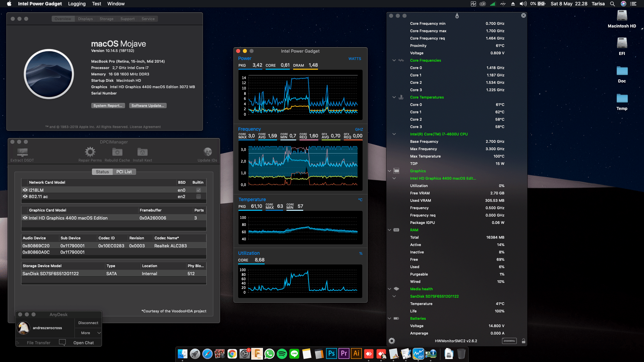
Task: Toggle the 2500MHz button in HWMonitor
Action: 509,341
